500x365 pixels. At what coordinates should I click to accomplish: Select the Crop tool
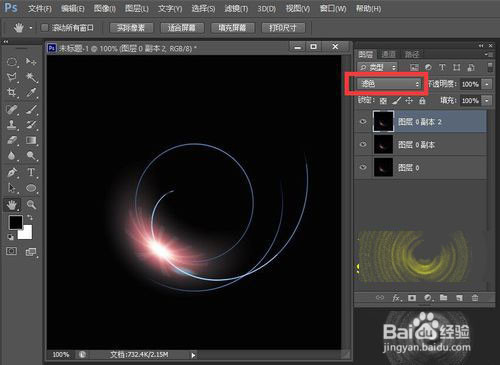coord(12,93)
